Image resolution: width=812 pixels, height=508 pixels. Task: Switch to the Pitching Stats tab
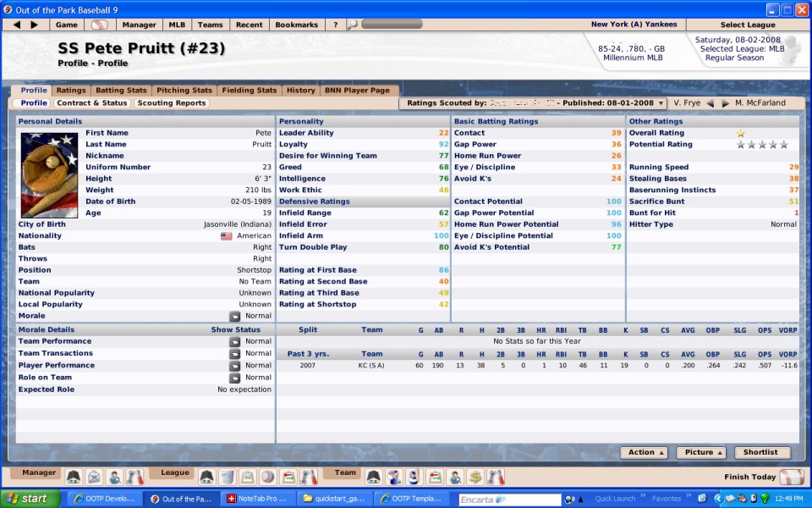[x=184, y=91]
